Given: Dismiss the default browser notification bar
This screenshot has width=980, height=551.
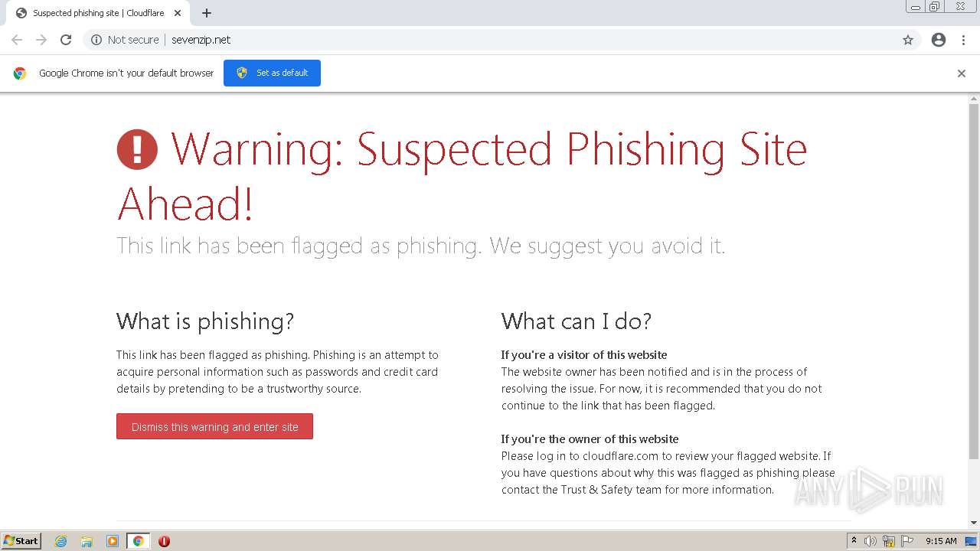Looking at the screenshot, I should [x=962, y=73].
